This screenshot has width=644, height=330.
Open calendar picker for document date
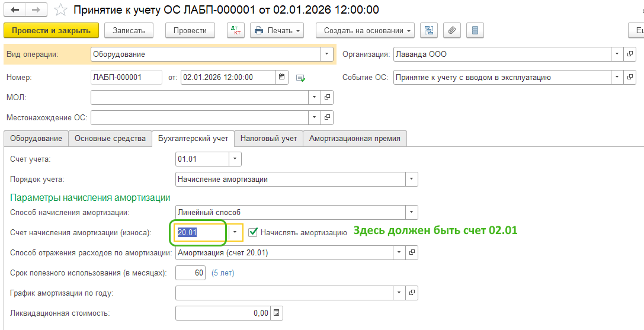pos(283,77)
